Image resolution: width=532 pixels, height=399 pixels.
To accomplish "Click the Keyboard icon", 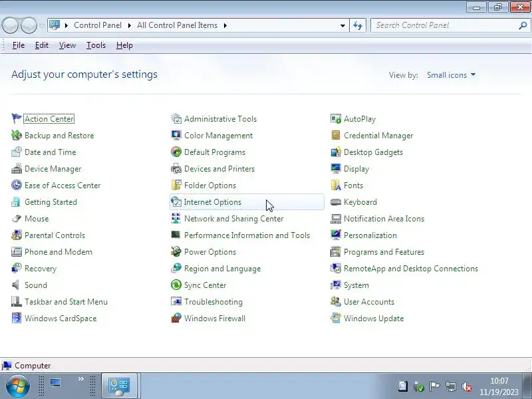I will 336,201.
